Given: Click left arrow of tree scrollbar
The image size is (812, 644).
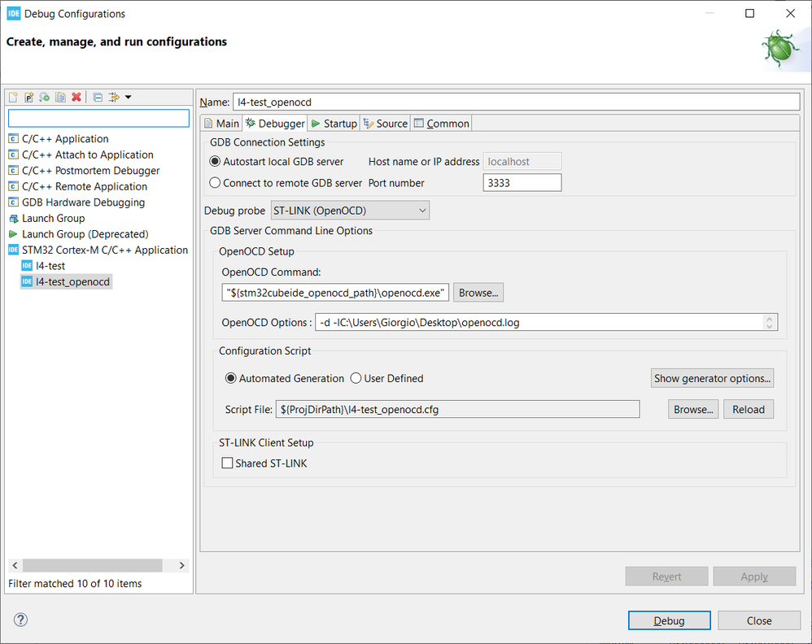Looking at the screenshot, I should click(x=15, y=565).
